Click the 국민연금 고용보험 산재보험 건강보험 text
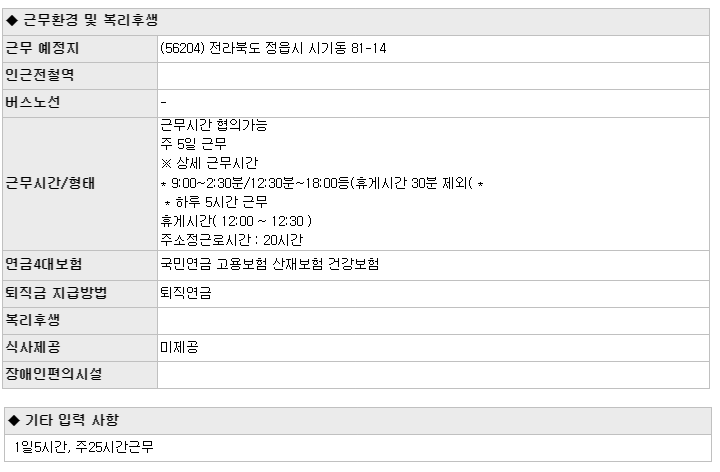The width and height of the screenshot is (720, 472). pyautogui.click(x=270, y=264)
